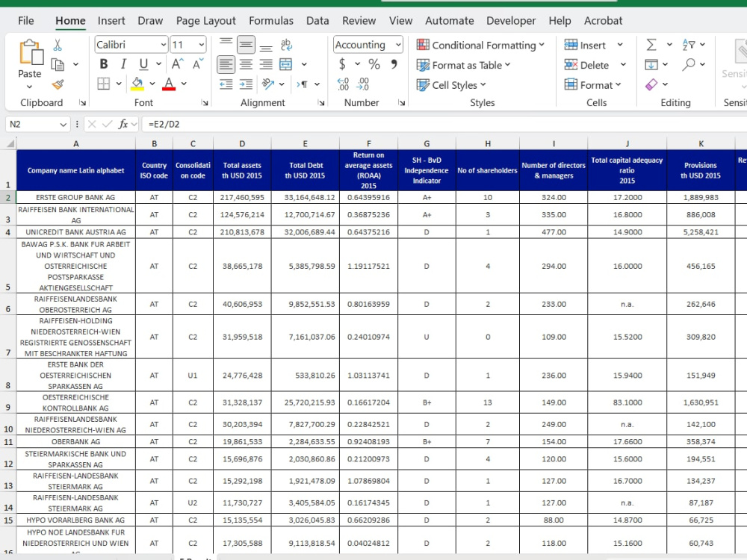Click the Cell Styles button
747x560 pixels.
(450, 85)
